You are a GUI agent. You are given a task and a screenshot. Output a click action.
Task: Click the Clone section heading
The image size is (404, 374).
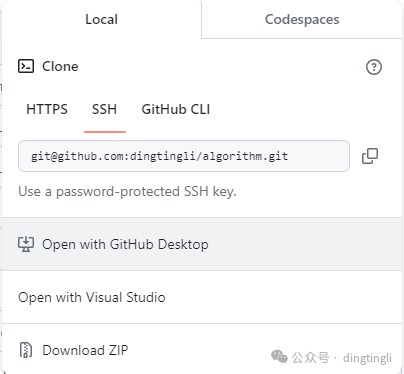pos(60,66)
